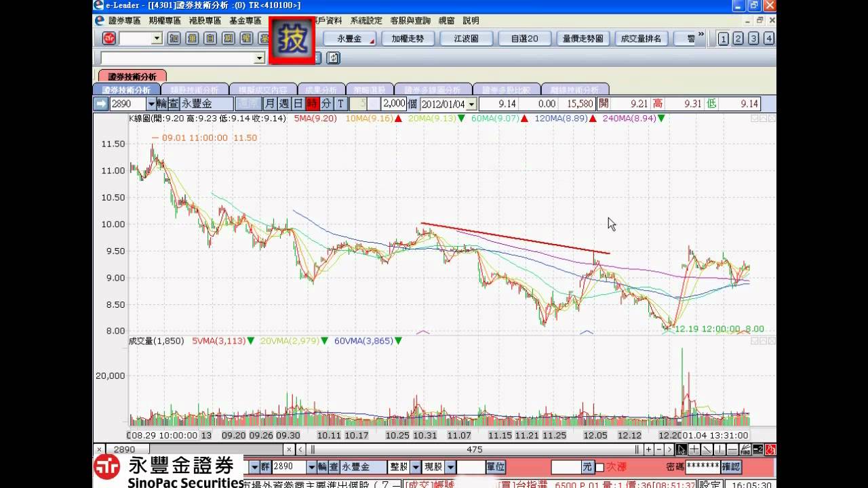Viewport: 868px width, 488px height.
Task: Open the 系統設定 menu
Action: pos(366,20)
